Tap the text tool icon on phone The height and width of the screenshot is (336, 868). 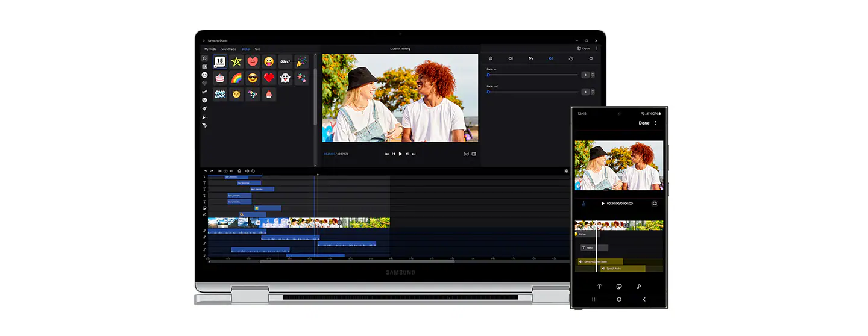[x=599, y=287]
